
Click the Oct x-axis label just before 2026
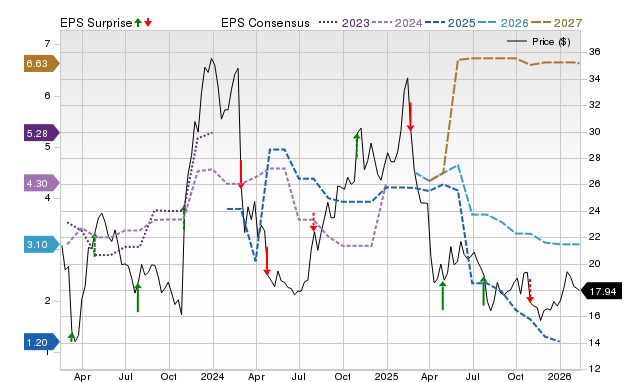tap(516, 376)
